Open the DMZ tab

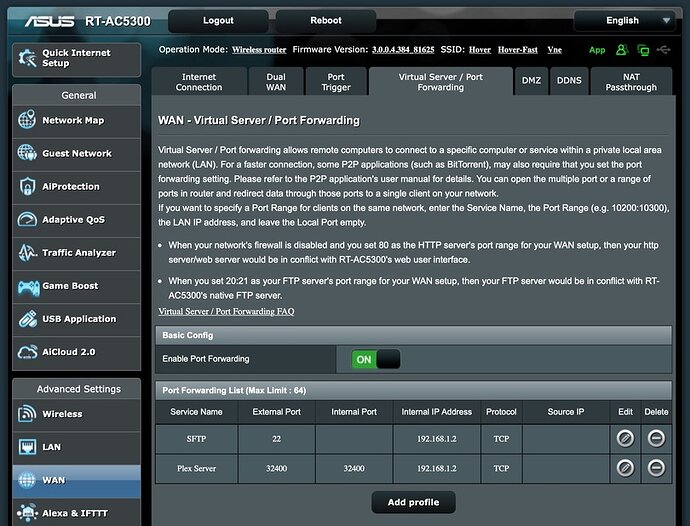click(532, 81)
